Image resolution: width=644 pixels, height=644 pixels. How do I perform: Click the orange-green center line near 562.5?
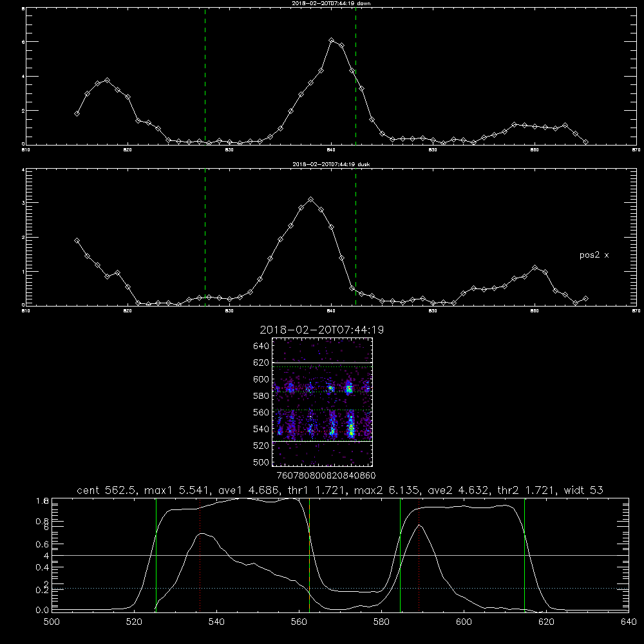[309, 554]
